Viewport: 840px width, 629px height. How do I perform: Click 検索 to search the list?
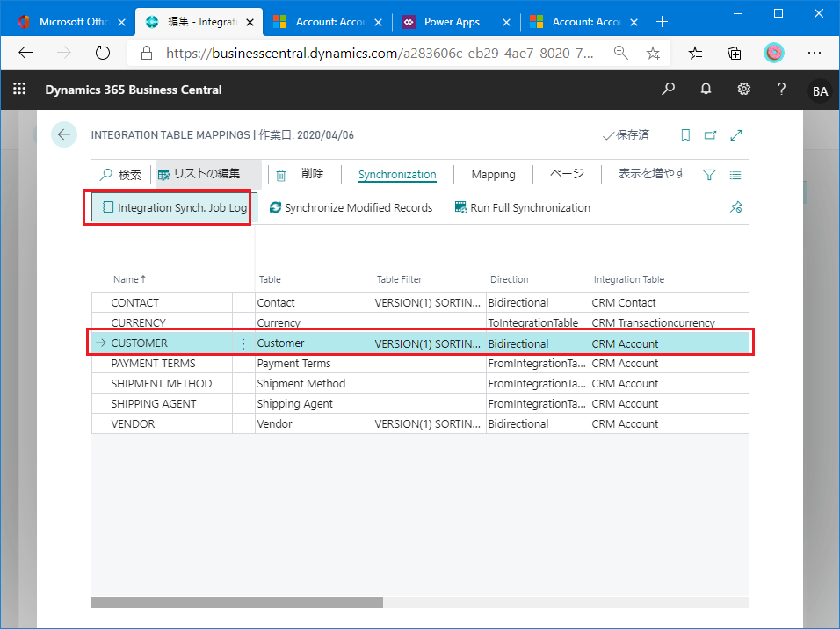tap(120, 175)
